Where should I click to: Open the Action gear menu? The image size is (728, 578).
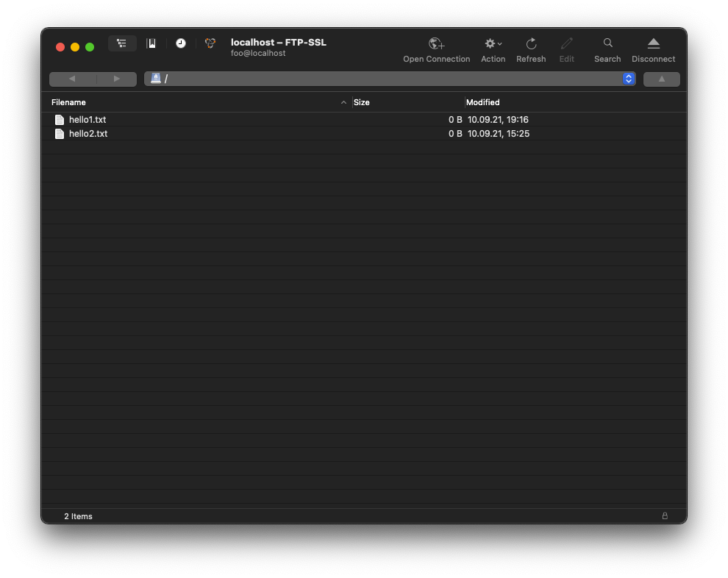coord(493,44)
